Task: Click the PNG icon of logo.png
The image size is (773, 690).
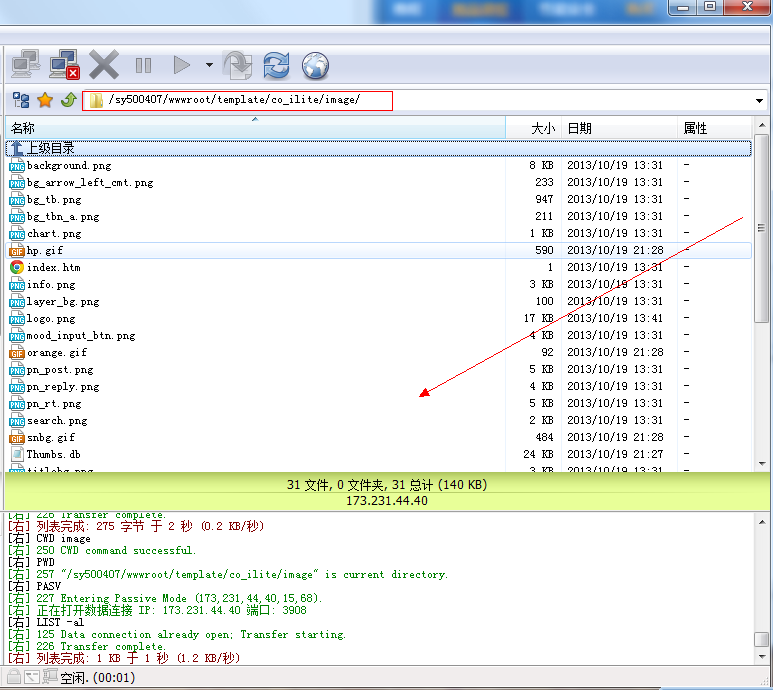Action: point(17,319)
